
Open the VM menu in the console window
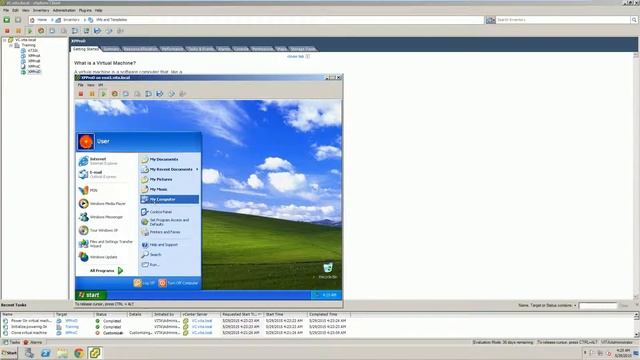point(100,85)
